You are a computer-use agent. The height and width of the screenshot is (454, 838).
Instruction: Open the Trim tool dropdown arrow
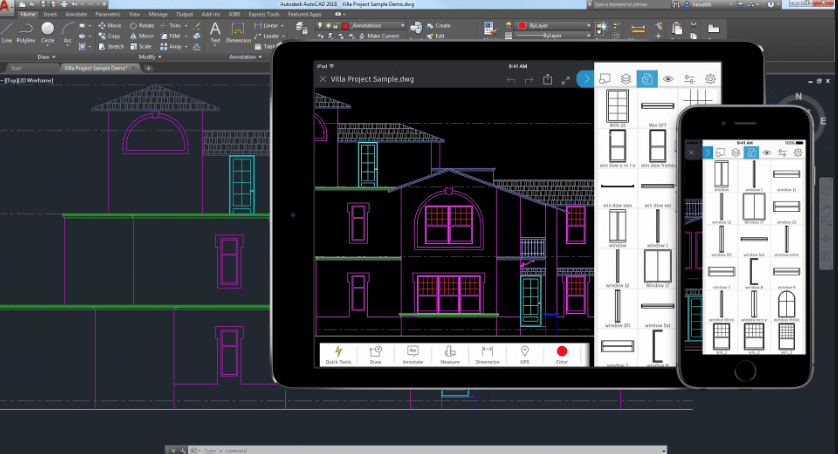186,26
